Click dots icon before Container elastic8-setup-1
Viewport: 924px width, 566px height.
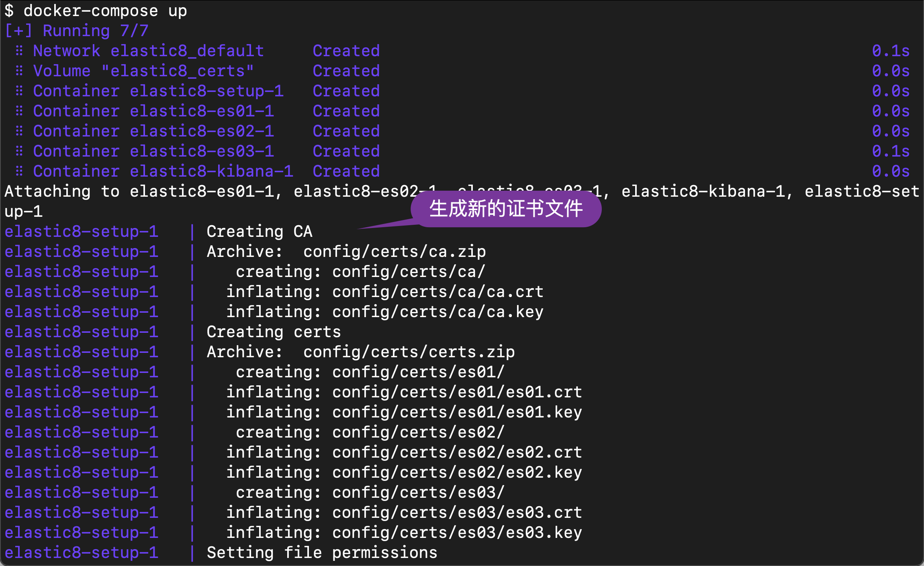click(x=19, y=91)
